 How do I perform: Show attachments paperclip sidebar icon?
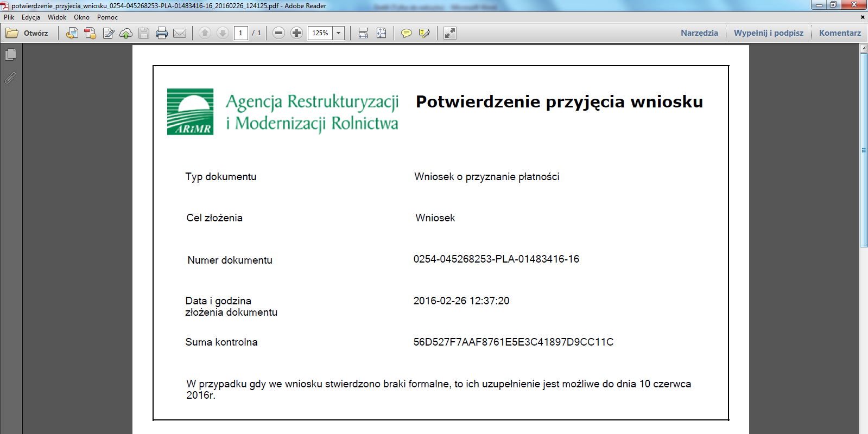[10, 78]
